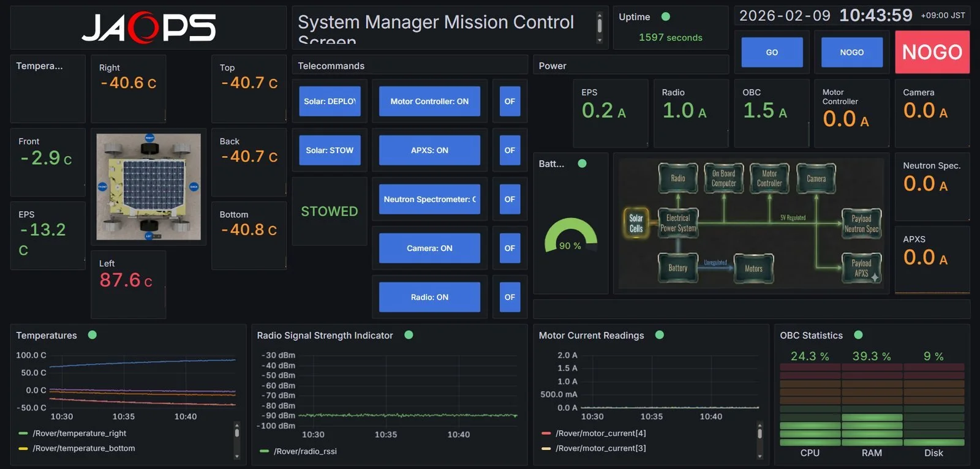Click OBC Statistics status dot
Image resolution: width=980 pixels, height=469 pixels.
(858, 335)
